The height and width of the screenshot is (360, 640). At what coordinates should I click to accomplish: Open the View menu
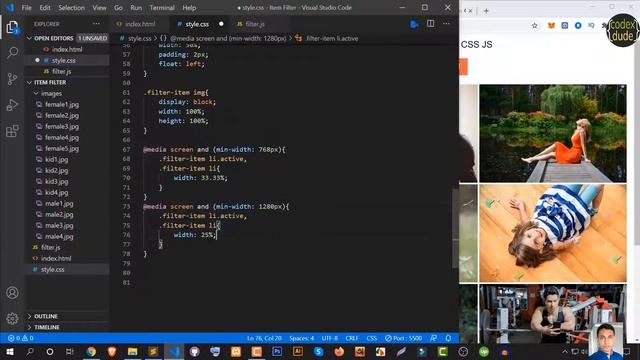99,7
